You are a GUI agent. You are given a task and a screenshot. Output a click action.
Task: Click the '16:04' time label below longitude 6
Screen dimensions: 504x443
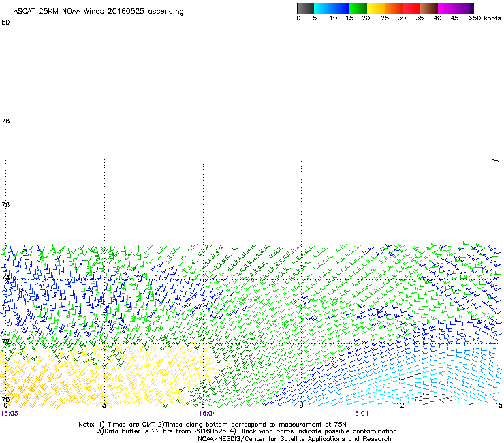[208, 414]
